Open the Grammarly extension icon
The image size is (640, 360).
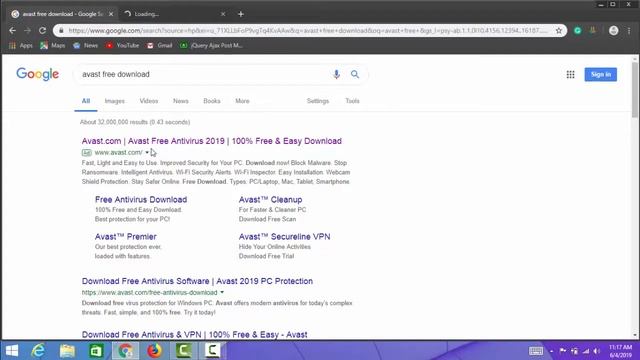(x=578, y=31)
